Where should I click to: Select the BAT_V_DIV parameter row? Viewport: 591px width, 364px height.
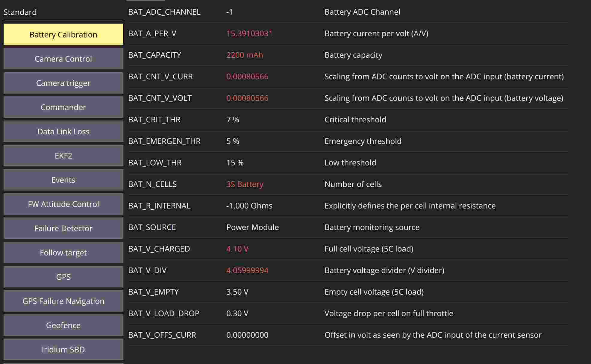(348, 270)
